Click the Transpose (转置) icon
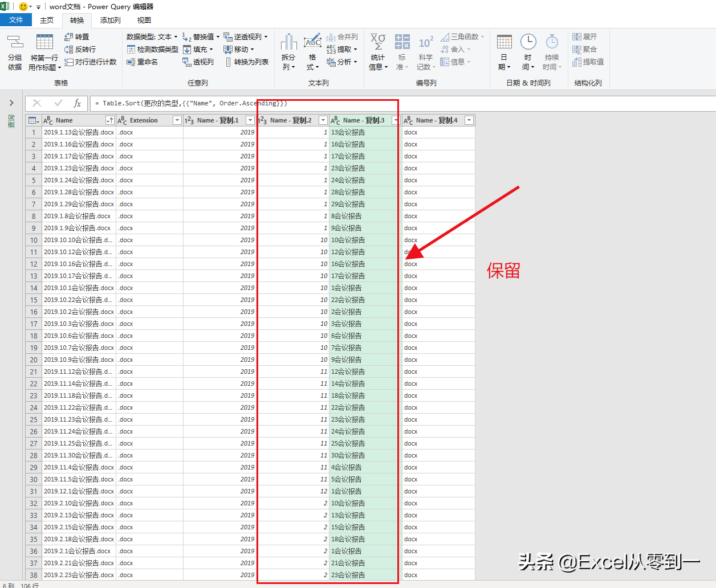The image size is (716, 588). [68, 36]
